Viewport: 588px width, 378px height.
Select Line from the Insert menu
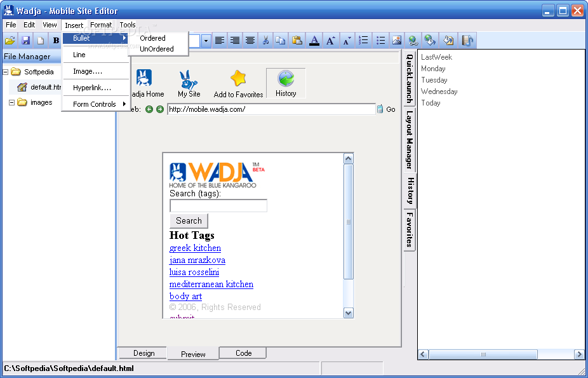coord(95,55)
